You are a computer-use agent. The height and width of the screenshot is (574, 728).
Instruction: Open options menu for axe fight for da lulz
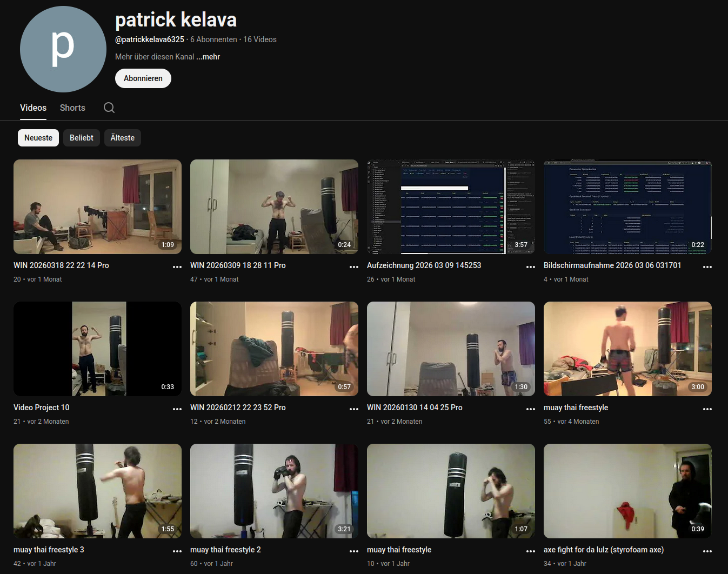(x=707, y=551)
